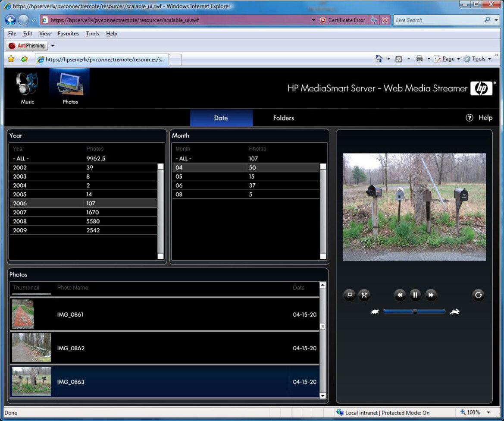
Task: Open zoom level dropdown at 100%
Action: click(488, 413)
